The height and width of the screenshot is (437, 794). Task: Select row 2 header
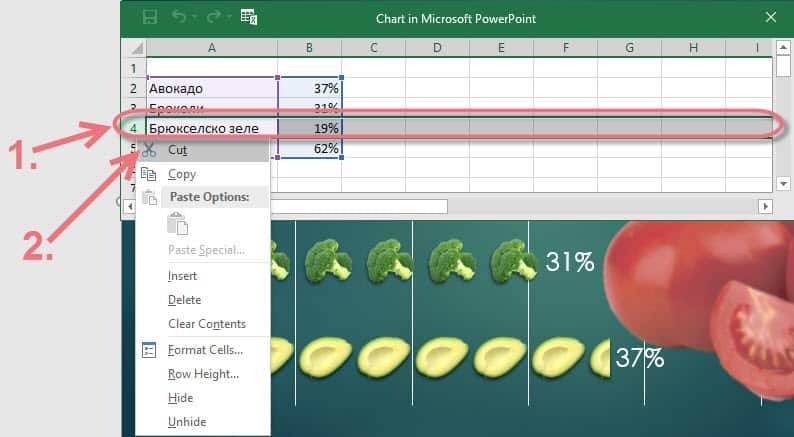pos(133,89)
